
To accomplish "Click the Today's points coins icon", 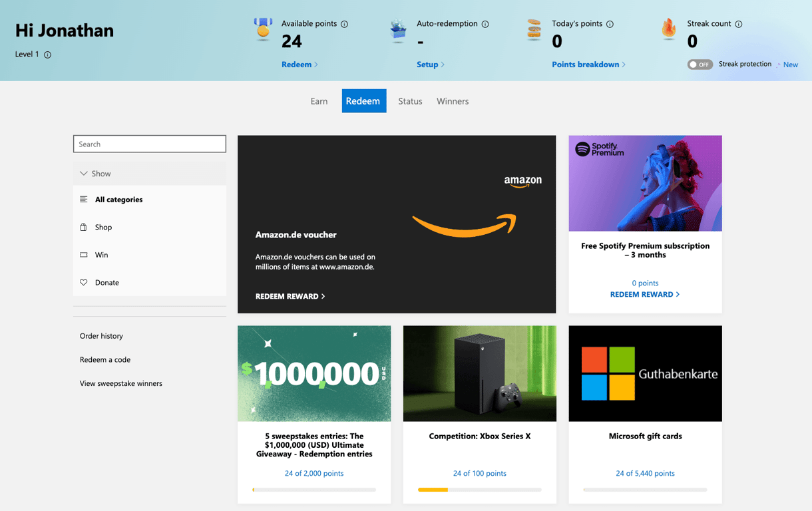I will [534, 30].
